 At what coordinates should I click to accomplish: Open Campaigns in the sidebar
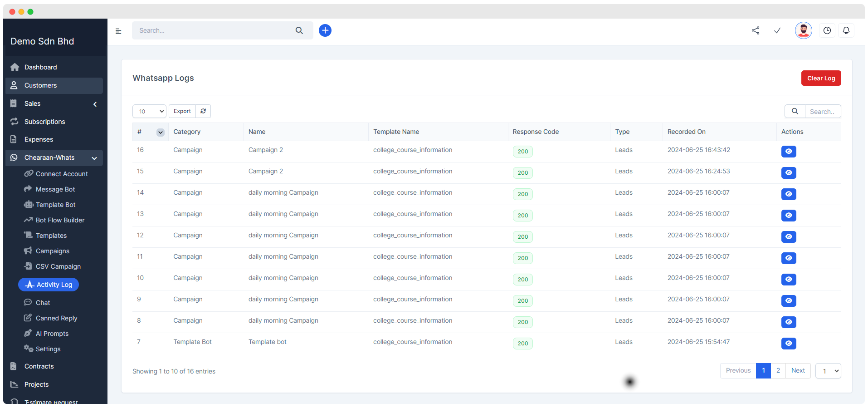53,251
